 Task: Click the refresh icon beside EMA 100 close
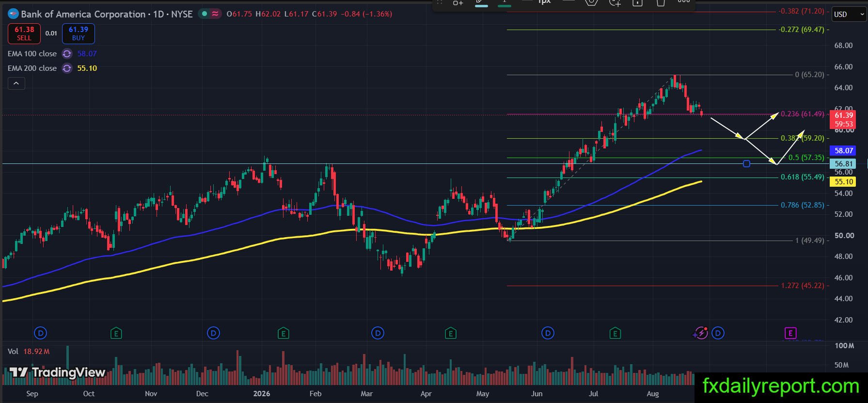[x=67, y=54]
